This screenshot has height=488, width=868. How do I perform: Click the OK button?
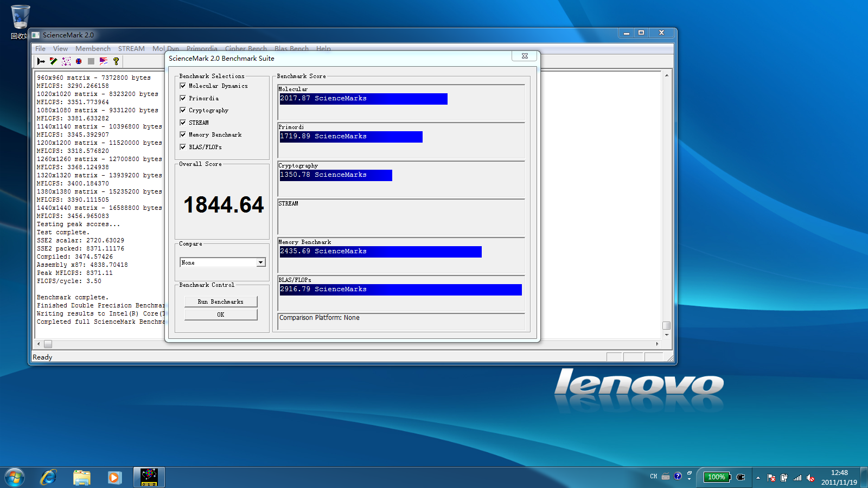tap(221, 314)
